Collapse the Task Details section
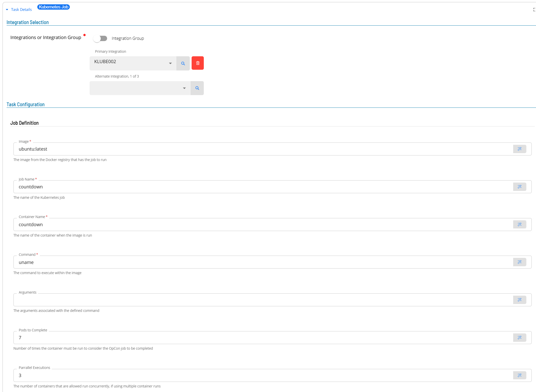The height and width of the screenshot is (392, 536). point(7,10)
